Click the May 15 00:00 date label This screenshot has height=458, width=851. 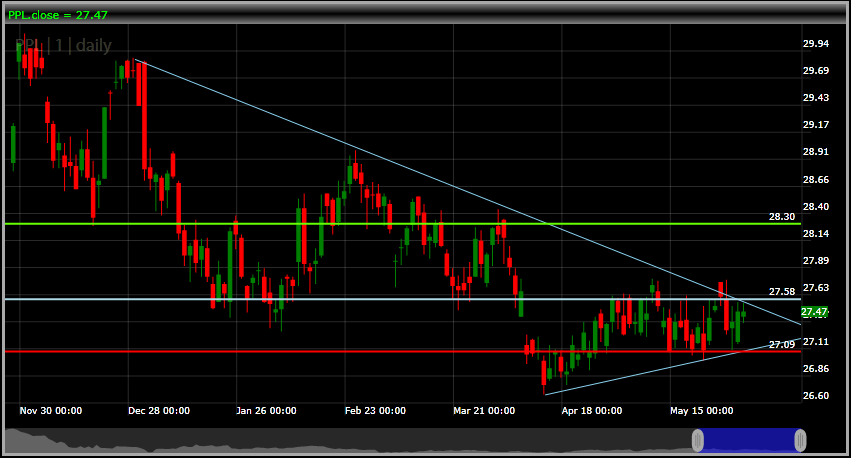(x=701, y=410)
